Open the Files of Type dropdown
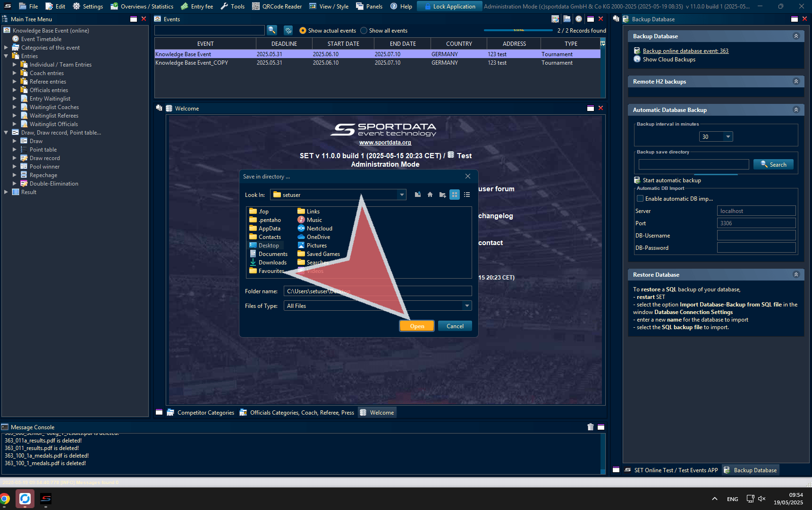 click(467, 306)
